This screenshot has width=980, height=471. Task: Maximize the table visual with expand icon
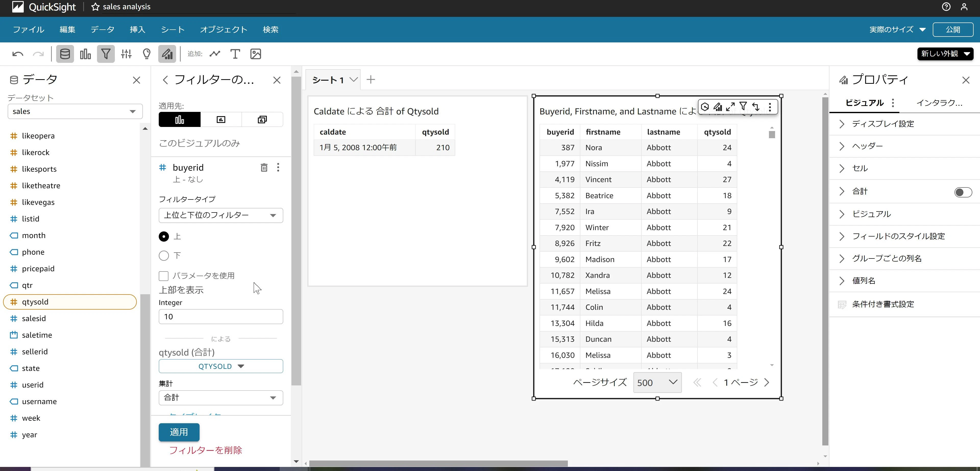[730, 107]
